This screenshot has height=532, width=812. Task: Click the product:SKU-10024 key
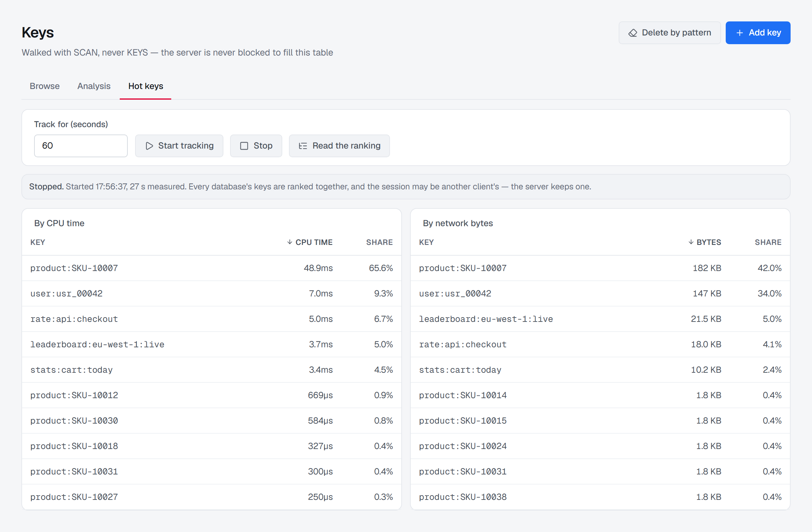(x=463, y=446)
